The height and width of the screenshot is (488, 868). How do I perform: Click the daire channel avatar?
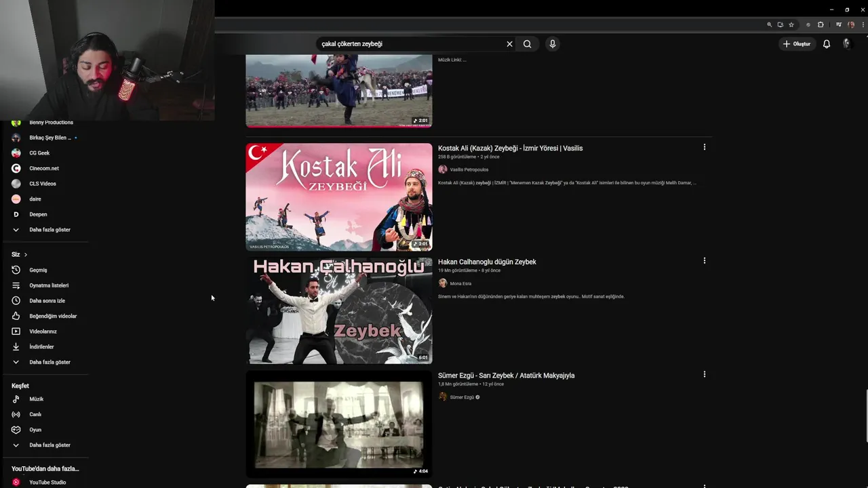[16, 199]
